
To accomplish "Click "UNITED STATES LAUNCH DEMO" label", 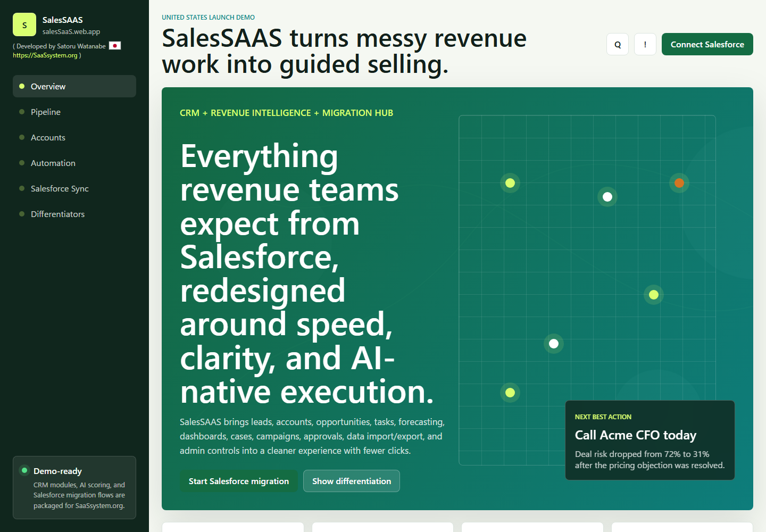I will click(209, 18).
